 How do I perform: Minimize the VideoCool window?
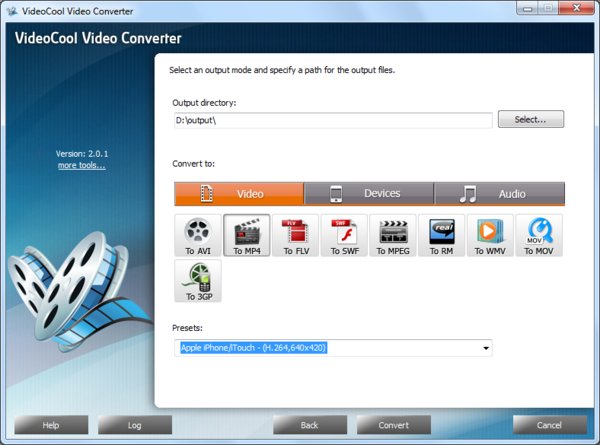click(528, 8)
